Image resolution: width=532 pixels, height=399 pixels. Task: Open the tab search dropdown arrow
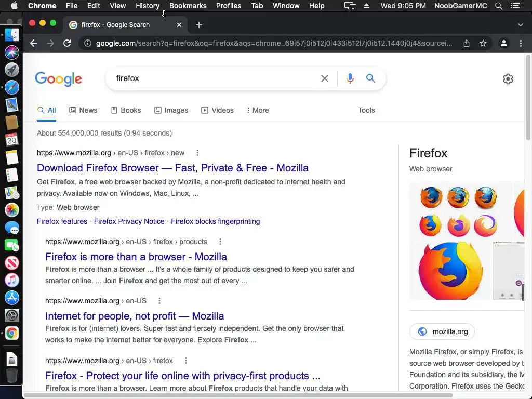tap(521, 25)
